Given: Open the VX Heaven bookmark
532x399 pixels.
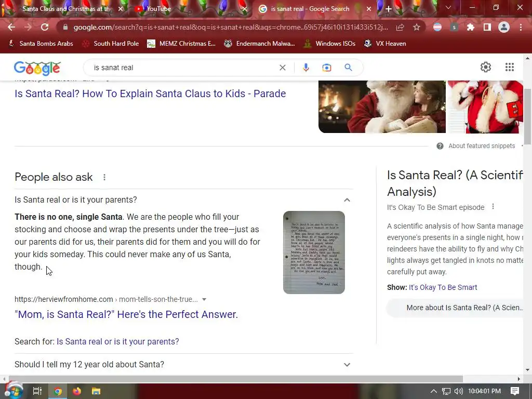Looking at the screenshot, I should coord(385,44).
